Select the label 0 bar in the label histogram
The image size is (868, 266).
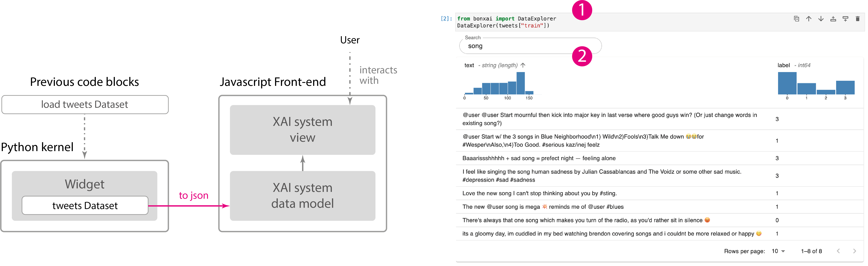(x=787, y=84)
